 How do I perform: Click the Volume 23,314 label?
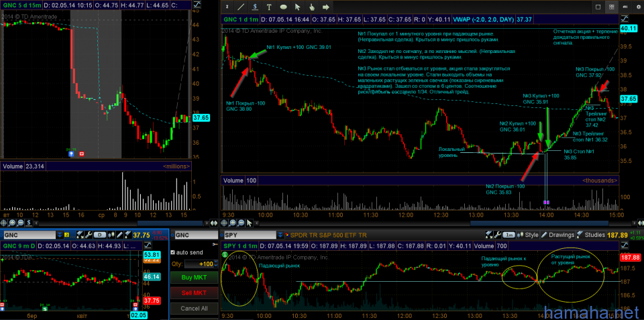coord(24,166)
